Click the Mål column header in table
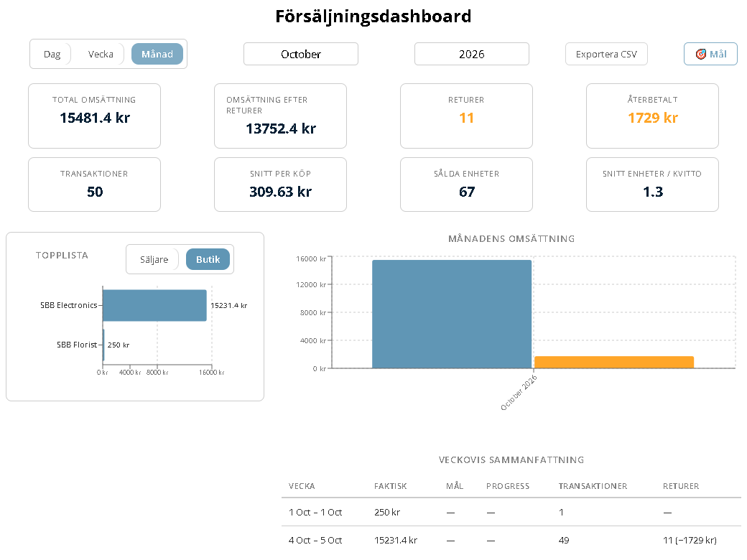This screenshot has width=747, height=560. click(455, 486)
